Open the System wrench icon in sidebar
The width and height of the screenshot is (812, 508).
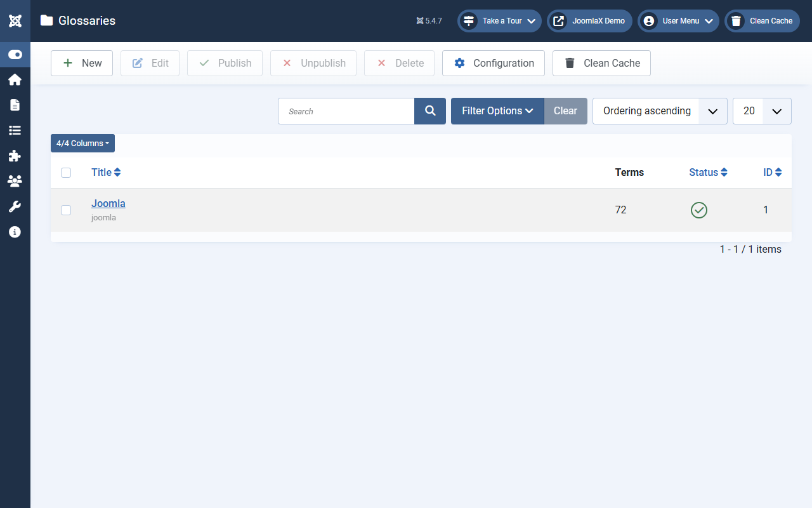(15, 206)
